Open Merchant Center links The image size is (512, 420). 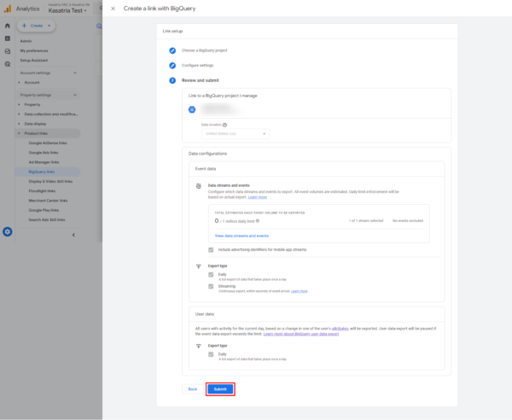pos(48,201)
